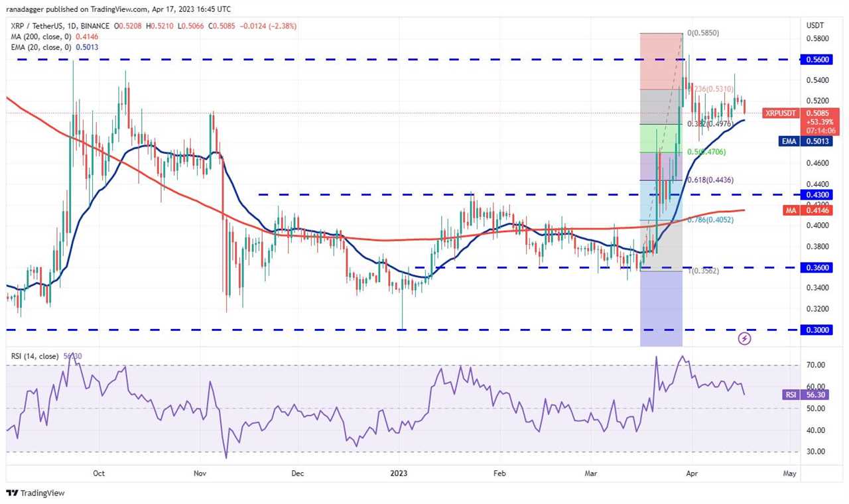Click the Dec label on time axis
This screenshot has height=504, width=849.
tap(297, 473)
